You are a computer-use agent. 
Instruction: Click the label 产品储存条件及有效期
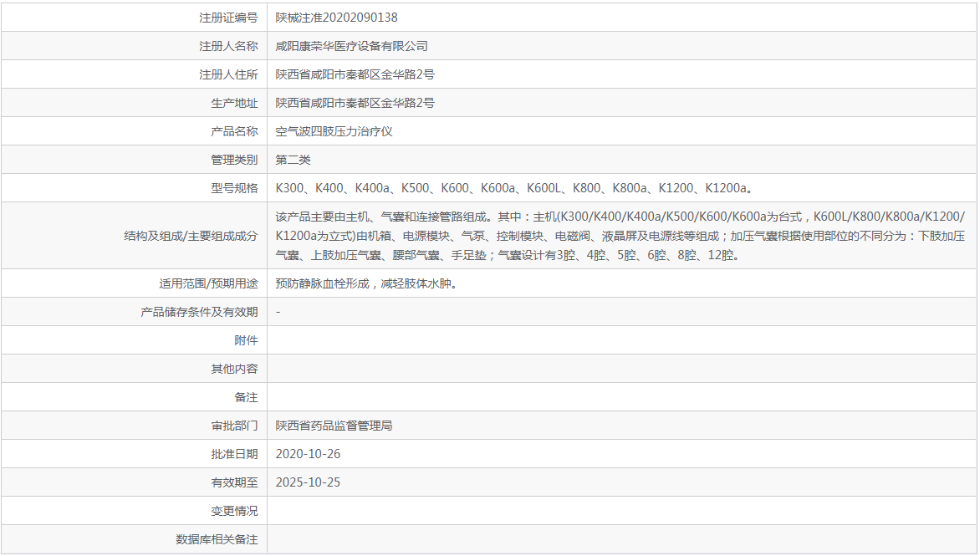point(199,312)
